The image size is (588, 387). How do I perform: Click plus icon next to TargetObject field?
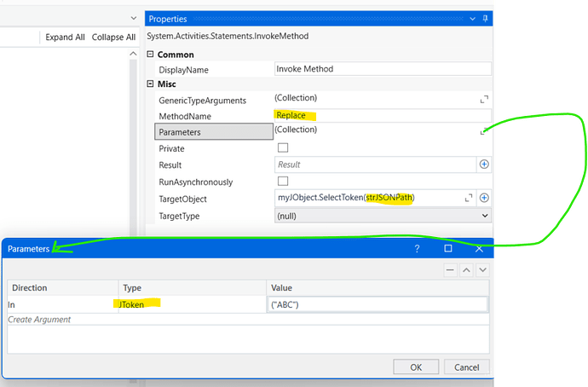[x=484, y=198]
